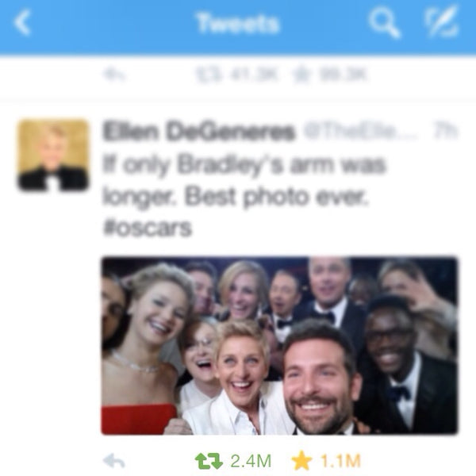The height and width of the screenshot is (476, 476).
Task: Reply to the previous tweet above
Action: tap(113, 75)
